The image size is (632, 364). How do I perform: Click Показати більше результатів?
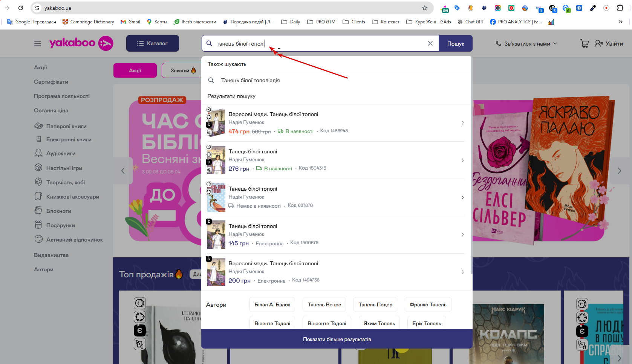(337, 339)
